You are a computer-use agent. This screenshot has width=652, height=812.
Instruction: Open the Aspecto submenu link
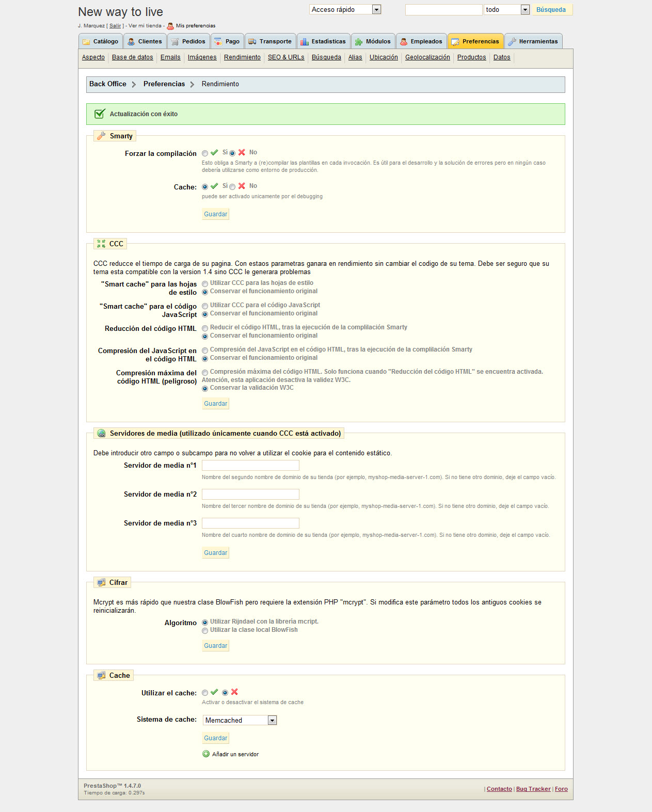93,57
